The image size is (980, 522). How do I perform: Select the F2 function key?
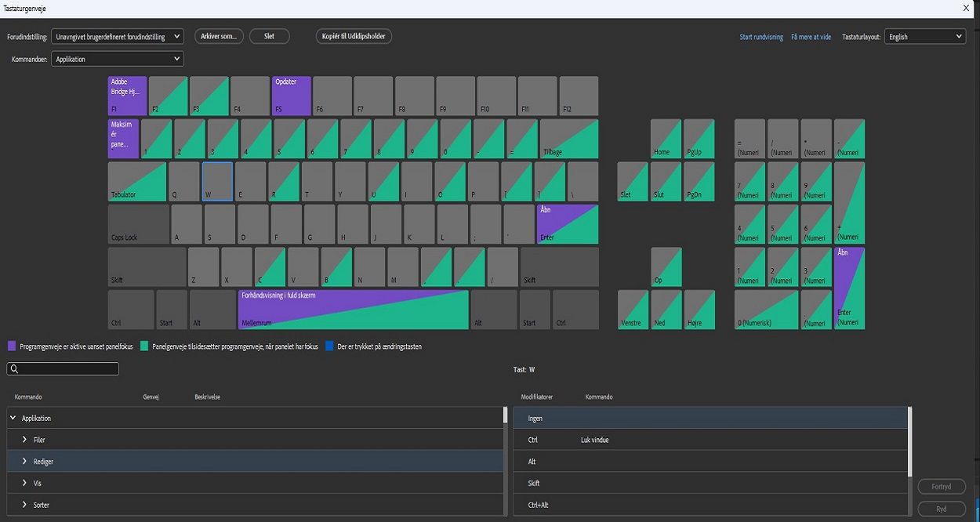(168, 96)
